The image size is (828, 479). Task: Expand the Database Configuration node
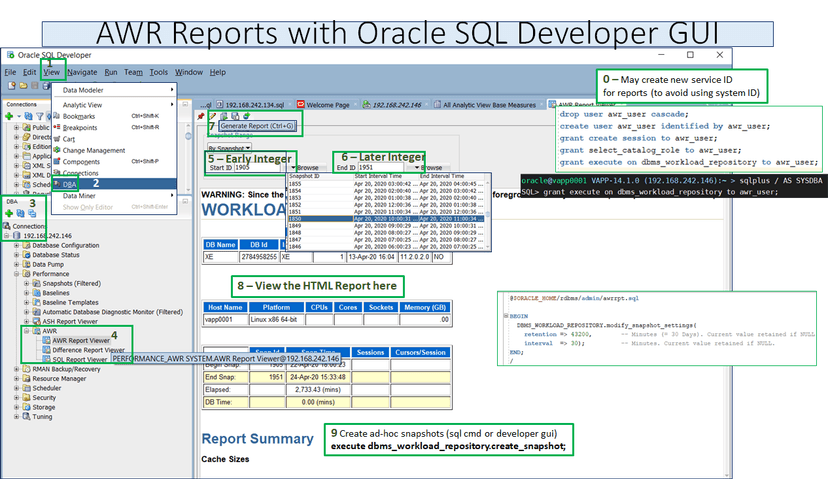17,245
